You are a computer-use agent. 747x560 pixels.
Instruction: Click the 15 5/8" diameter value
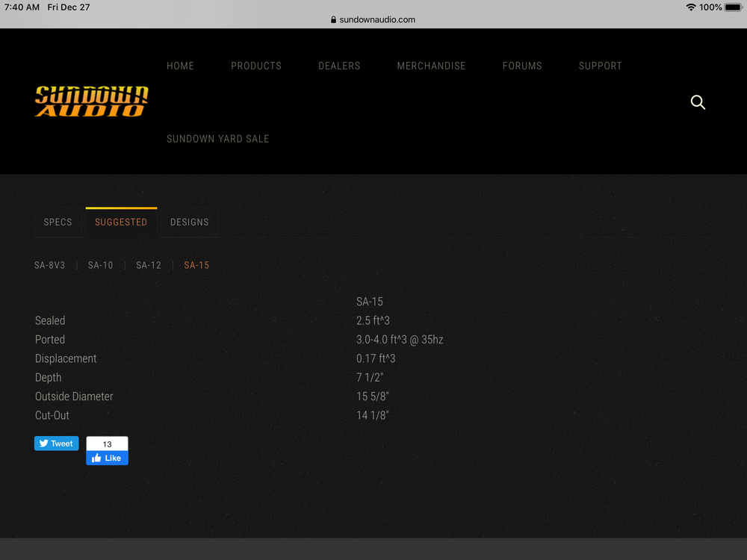coord(373,396)
